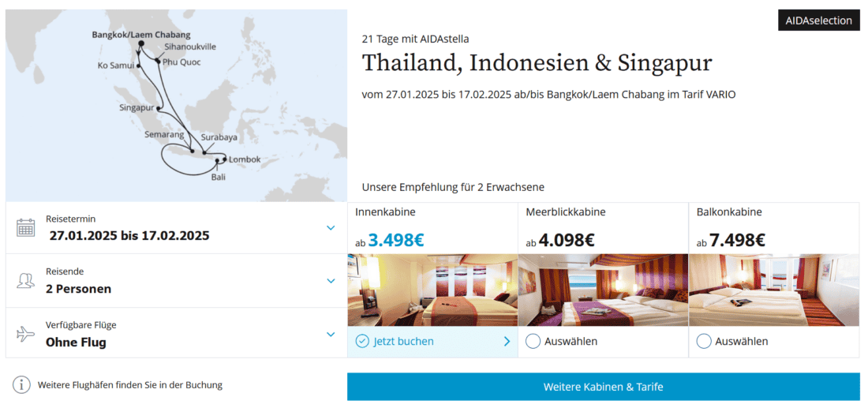Click the checkmark icon next to Jetzt buchen
The width and height of the screenshot is (868, 408).
(362, 342)
